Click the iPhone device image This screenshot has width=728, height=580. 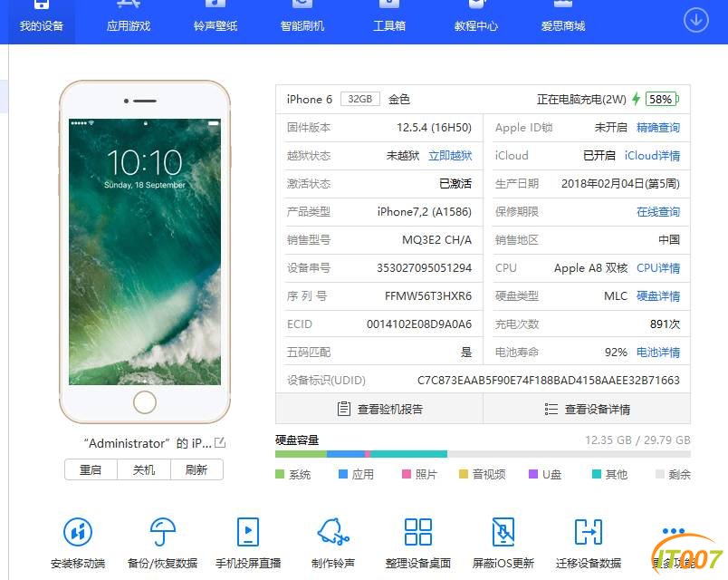tap(145, 251)
